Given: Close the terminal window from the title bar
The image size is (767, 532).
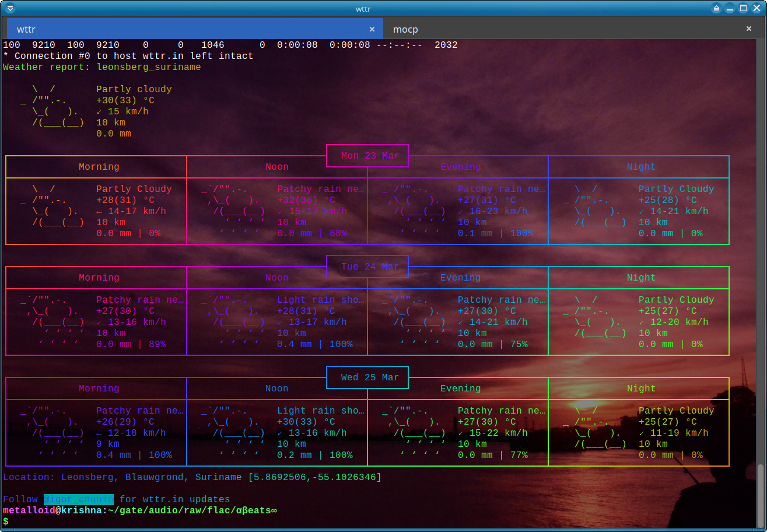Looking at the screenshot, I should [757, 8].
